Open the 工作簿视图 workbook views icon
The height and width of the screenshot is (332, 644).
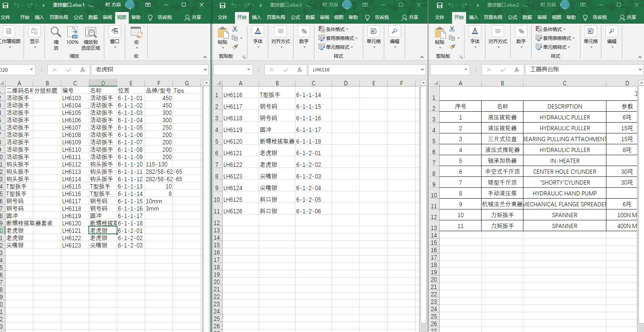tap(9, 33)
